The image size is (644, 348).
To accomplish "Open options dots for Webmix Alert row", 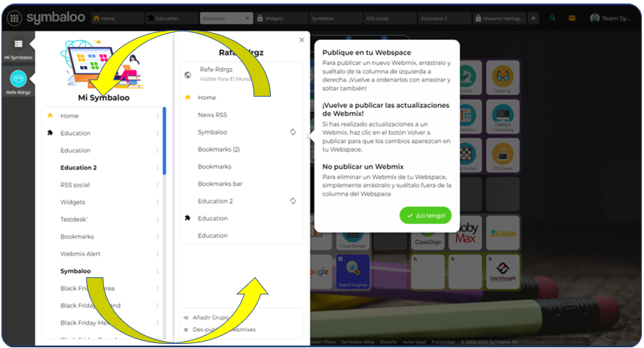I will pos(157,254).
